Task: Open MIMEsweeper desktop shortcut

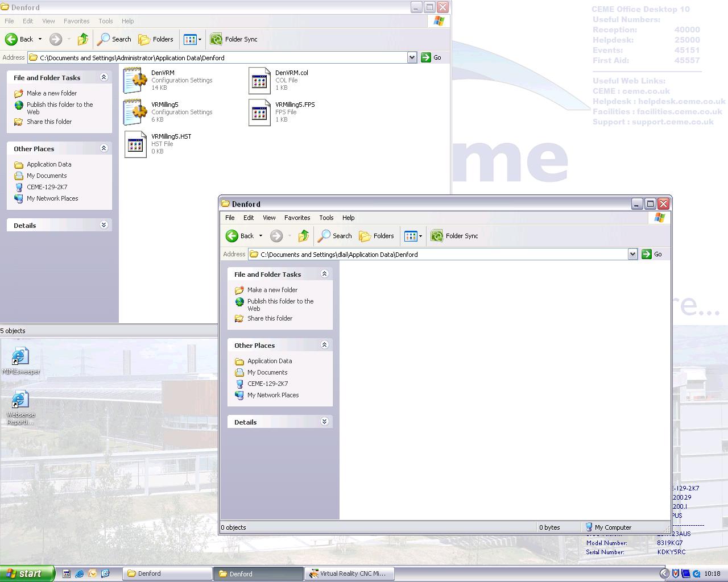Action: (x=20, y=361)
